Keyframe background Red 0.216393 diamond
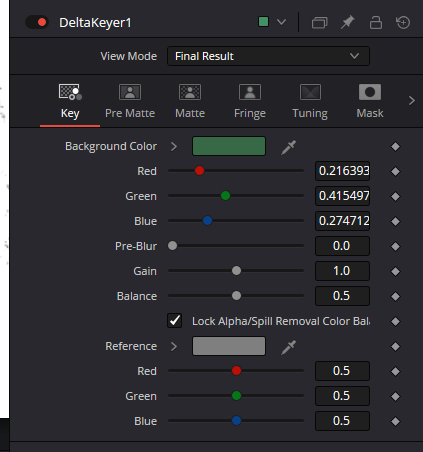The width and height of the screenshot is (423, 452). [x=395, y=171]
